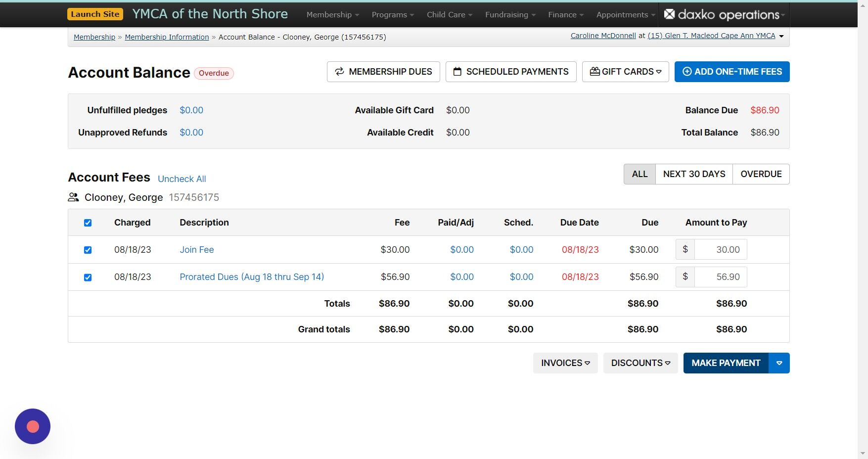Image resolution: width=868 pixels, height=459 pixels.
Task: Uncheck the Join Fee row checkbox
Action: pyautogui.click(x=88, y=250)
